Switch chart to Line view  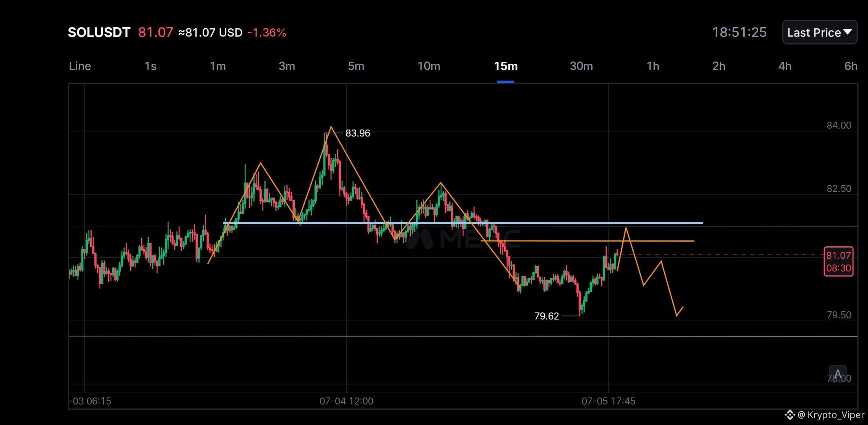(80, 66)
